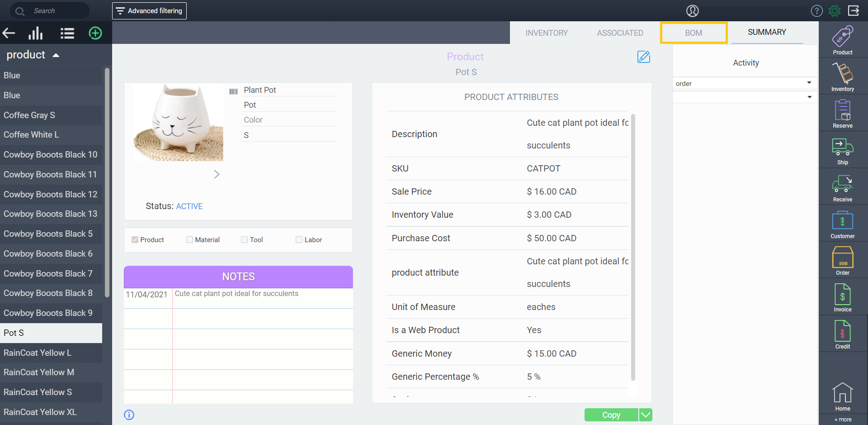Click the logout icon
The height and width of the screenshot is (425, 868).
coord(854,11)
